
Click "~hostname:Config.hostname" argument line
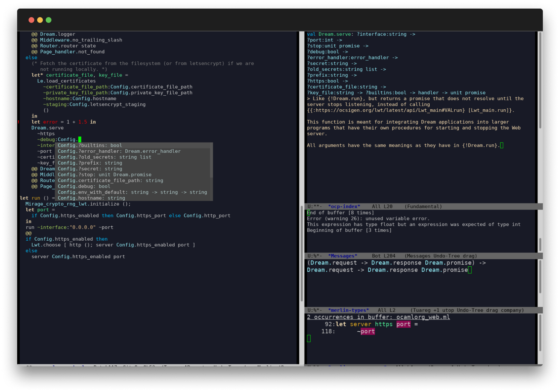point(80,99)
